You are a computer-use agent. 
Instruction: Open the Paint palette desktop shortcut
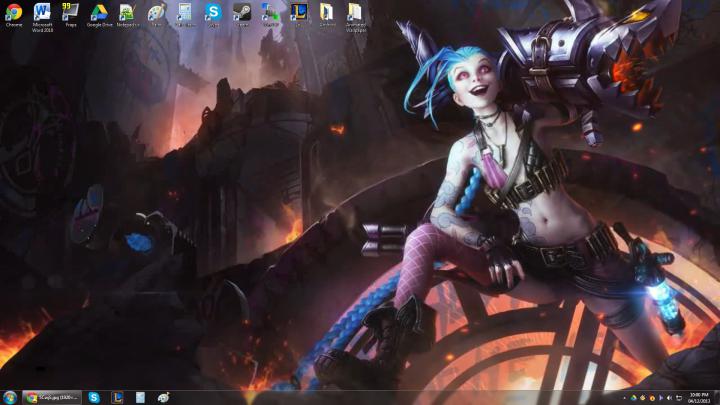coord(156,15)
